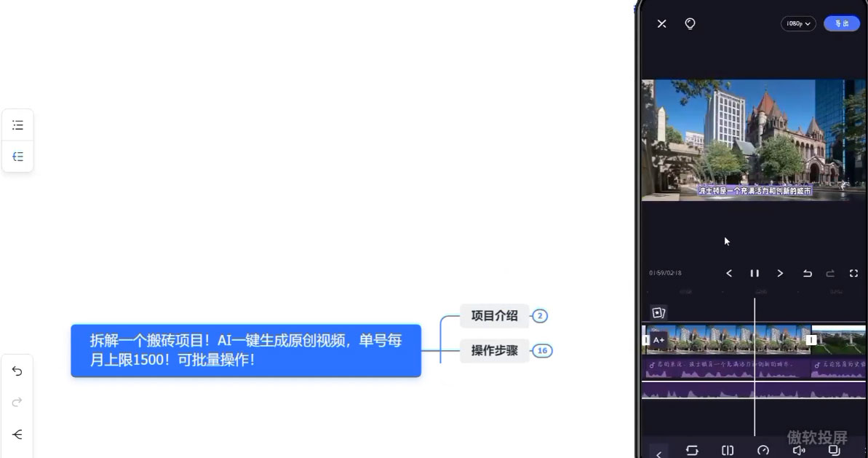Open the cover selection icon above the timeline
This screenshot has height=458, width=868.
click(x=658, y=312)
